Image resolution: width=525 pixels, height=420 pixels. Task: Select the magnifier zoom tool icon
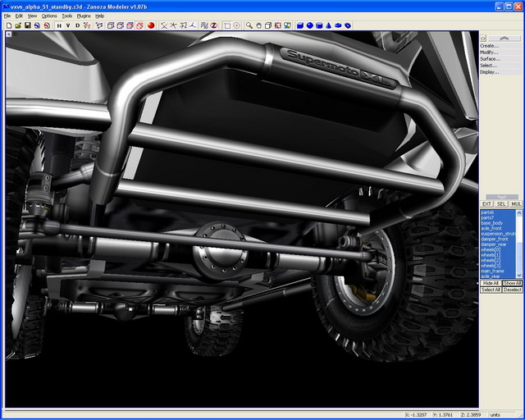click(249, 25)
